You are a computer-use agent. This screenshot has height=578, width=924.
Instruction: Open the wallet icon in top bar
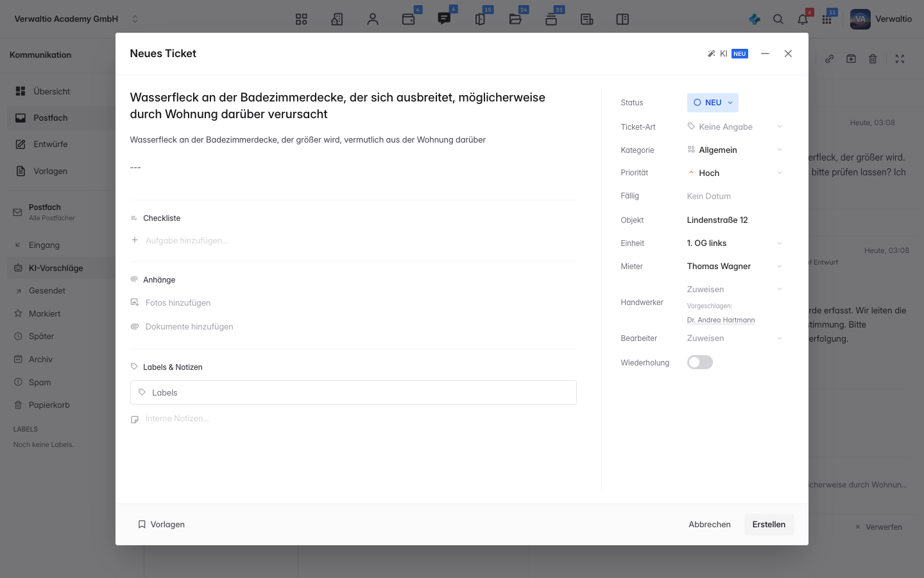click(408, 19)
